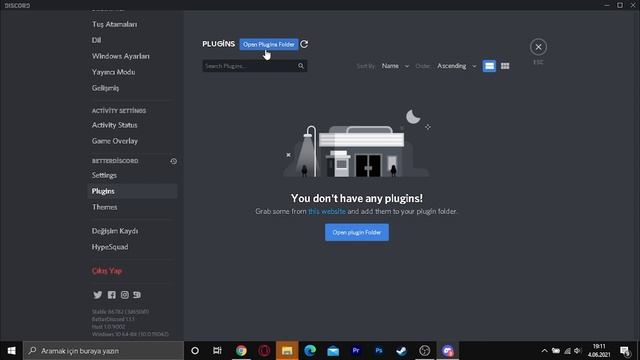
Task: Close settings with the ESC circle button
Action: coord(538,47)
